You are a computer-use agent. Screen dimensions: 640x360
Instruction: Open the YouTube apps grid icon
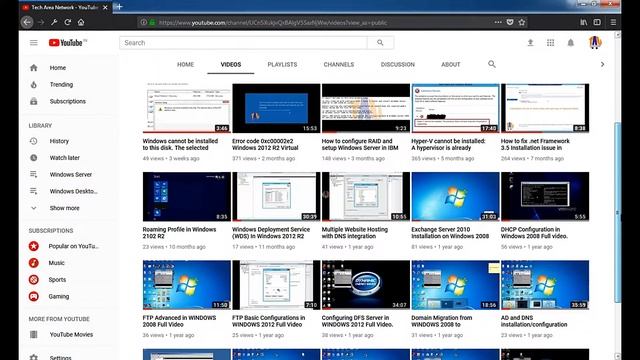pyautogui.click(x=550, y=42)
